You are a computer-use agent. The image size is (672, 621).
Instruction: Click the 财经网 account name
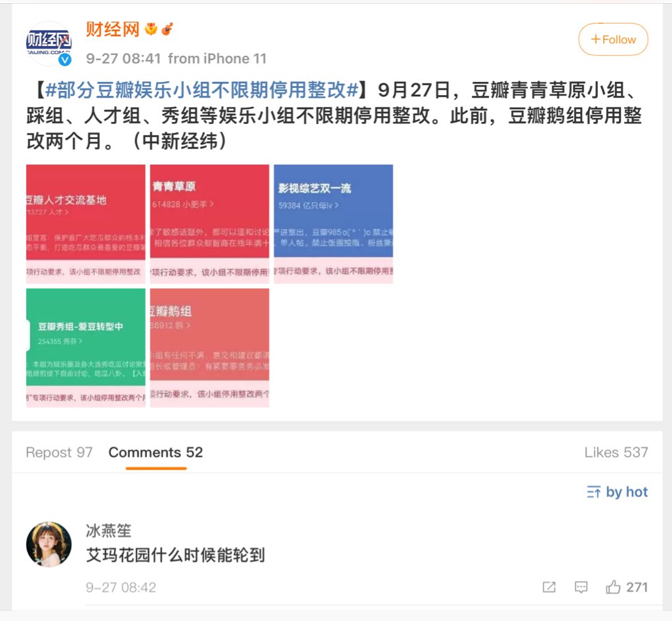pyautogui.click(x=113, y=30)
